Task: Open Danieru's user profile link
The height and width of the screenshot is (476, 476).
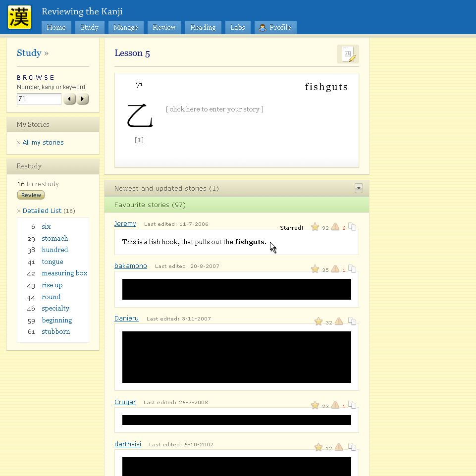Action: (126, 318)
